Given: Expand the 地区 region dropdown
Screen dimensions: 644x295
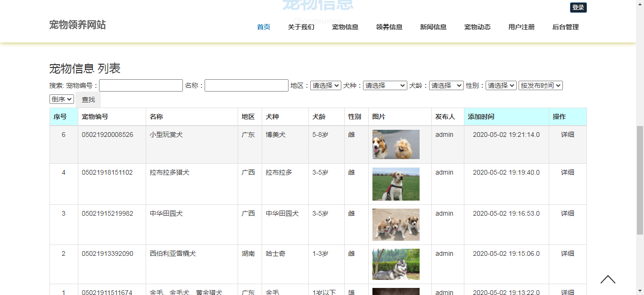Looking at the screenshot, I should [325, 85].
